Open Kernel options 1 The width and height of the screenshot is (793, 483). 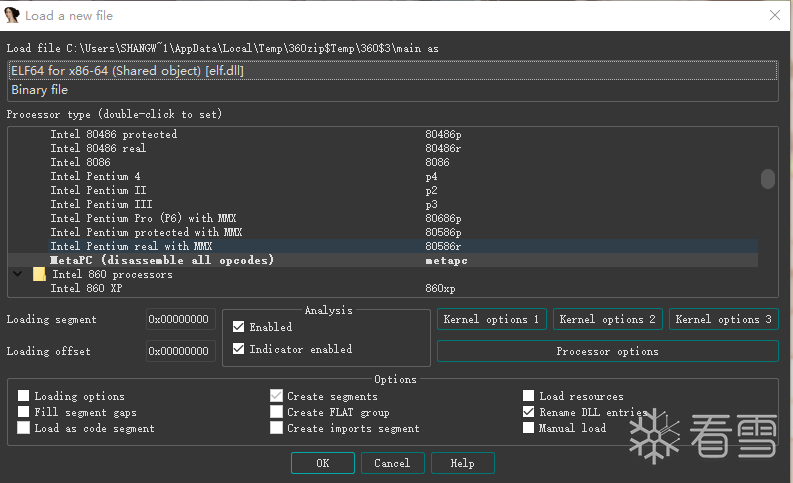[x=491, y=319]
